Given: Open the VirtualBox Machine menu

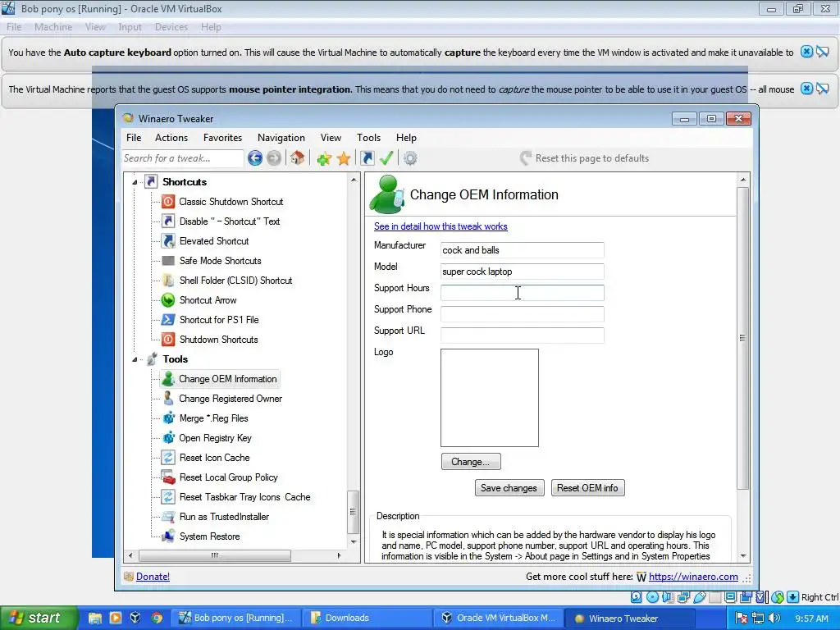Looking at the screenshot, I should click(53, 27).
